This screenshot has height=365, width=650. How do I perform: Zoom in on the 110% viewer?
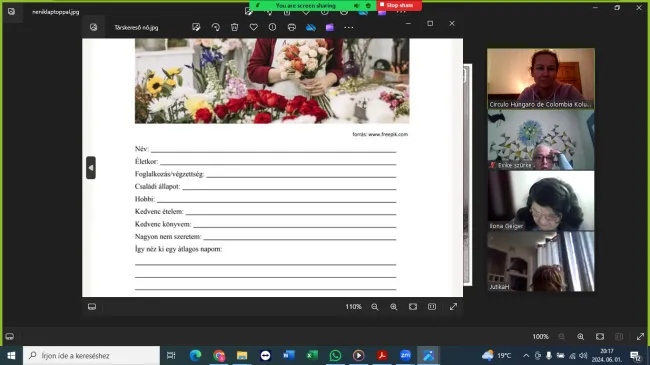pos(394,307)
